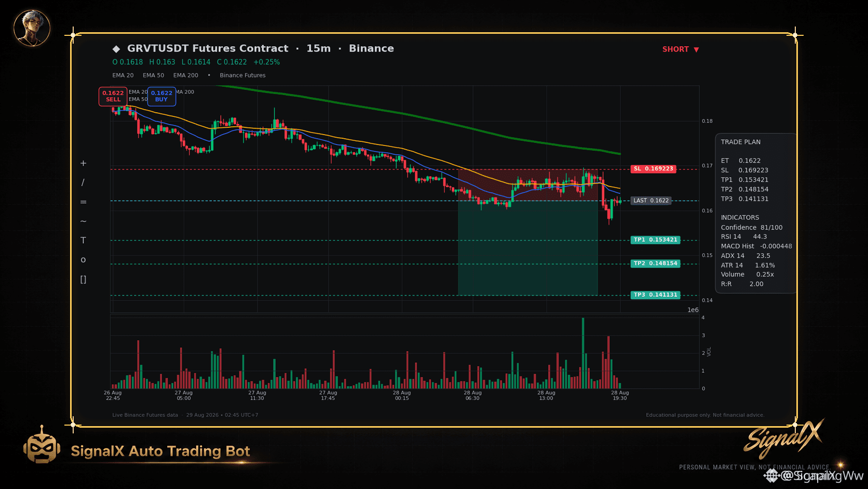Select the T text tool
Image resolution: width=868 pixels, height=489 pixels.
click(x=83, y=241)
